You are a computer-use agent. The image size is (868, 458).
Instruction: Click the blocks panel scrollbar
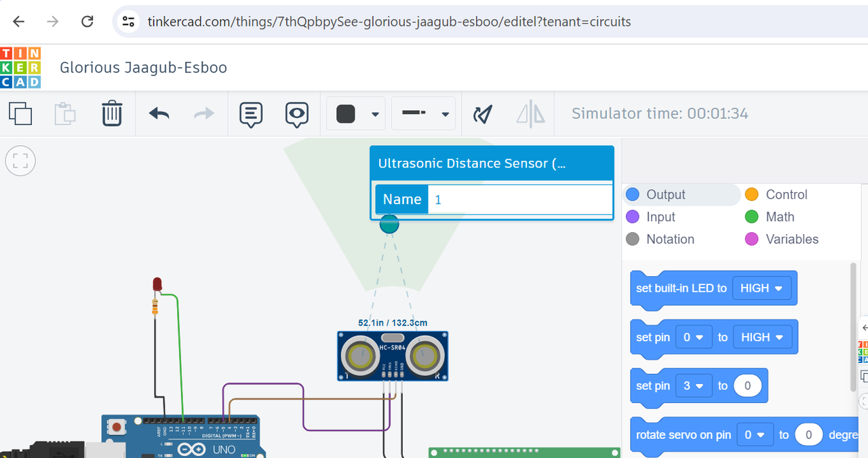853,327
